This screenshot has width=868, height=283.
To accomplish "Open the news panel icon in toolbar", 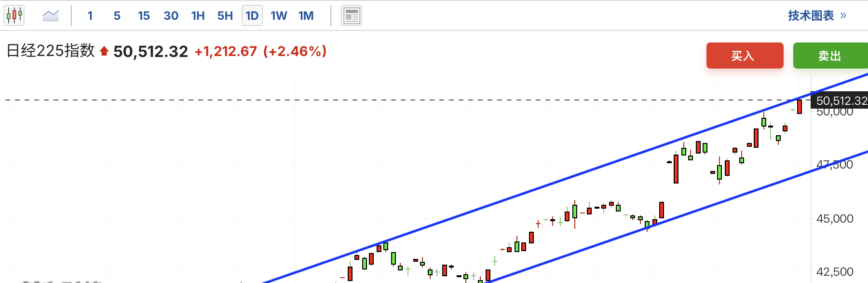I will click(352, 16).
